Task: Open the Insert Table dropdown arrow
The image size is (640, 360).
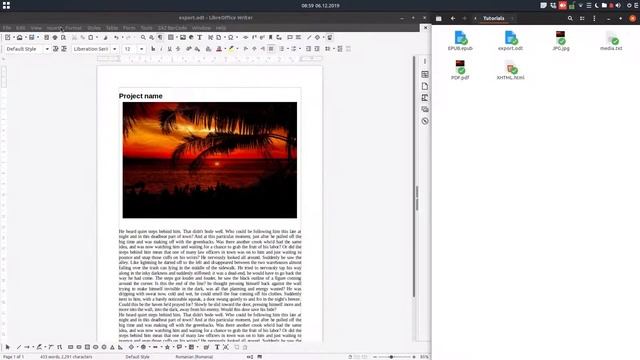Action: coord(177,38)
